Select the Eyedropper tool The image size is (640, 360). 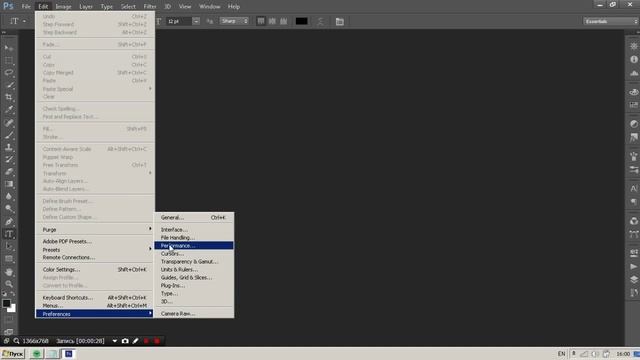pyautogui.click(x=9, y=109)
